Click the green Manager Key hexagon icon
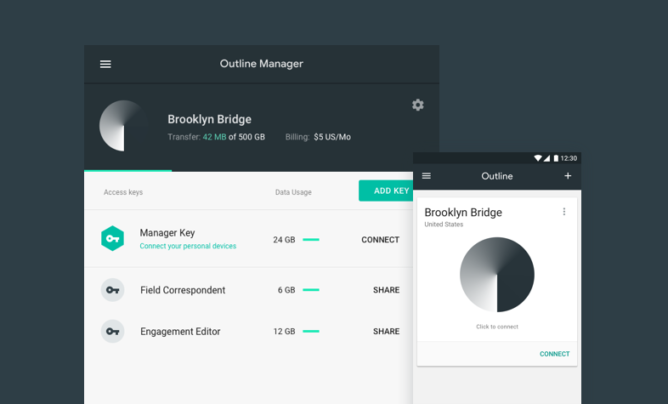The image size is (668, 404). (x=113, y=239)
